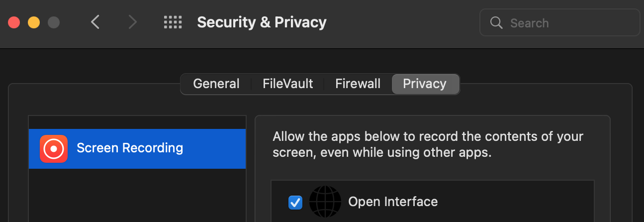Switch to the General tab
This screenshot has height=222, width=644.
[x=216, y=84]
